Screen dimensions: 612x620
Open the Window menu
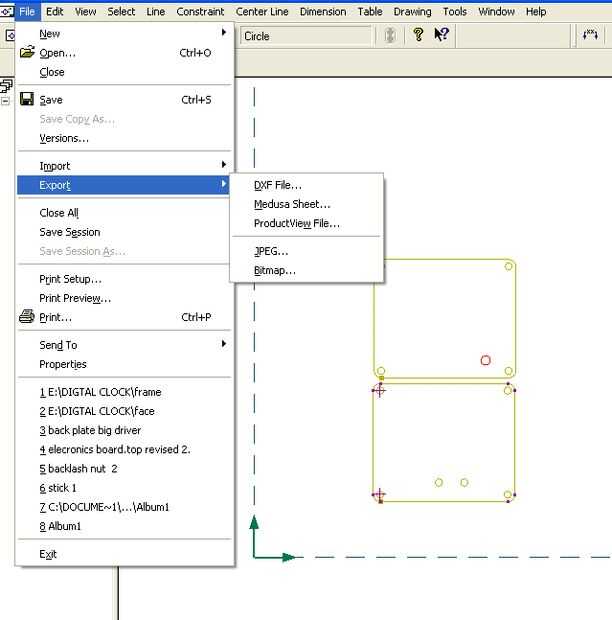pyautogui.click(x=496, y=12)
